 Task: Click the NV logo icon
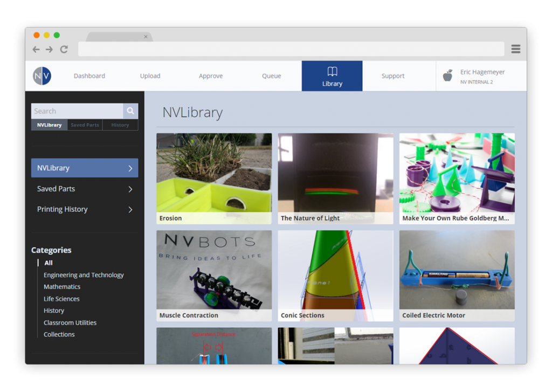pos(42,75)
